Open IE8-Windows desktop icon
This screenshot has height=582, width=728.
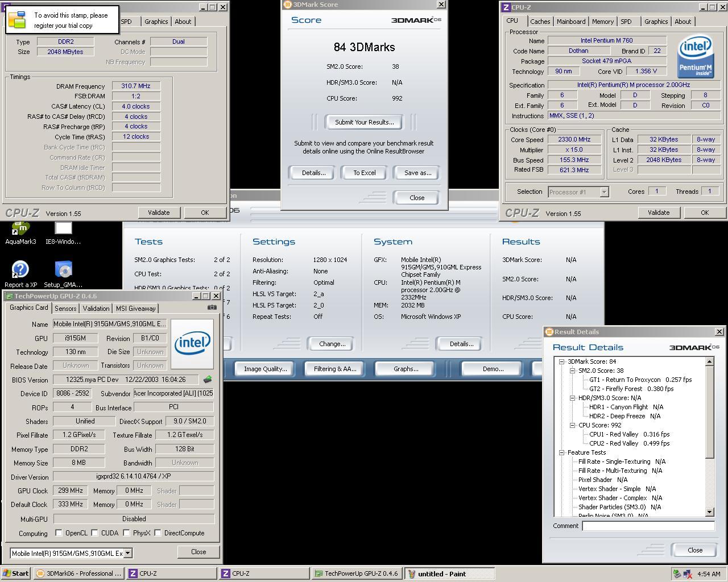click(x=63, y=233)
